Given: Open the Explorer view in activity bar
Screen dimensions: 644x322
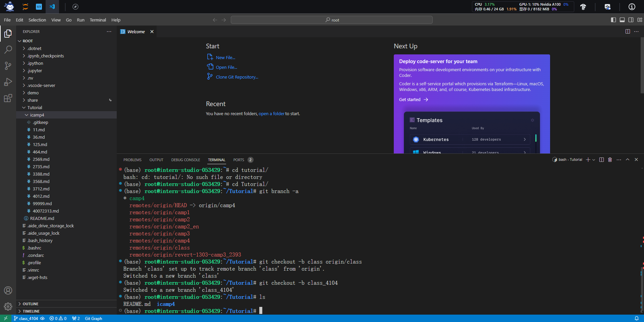Looking at the screenshot, I should click(x=8, y=33).
